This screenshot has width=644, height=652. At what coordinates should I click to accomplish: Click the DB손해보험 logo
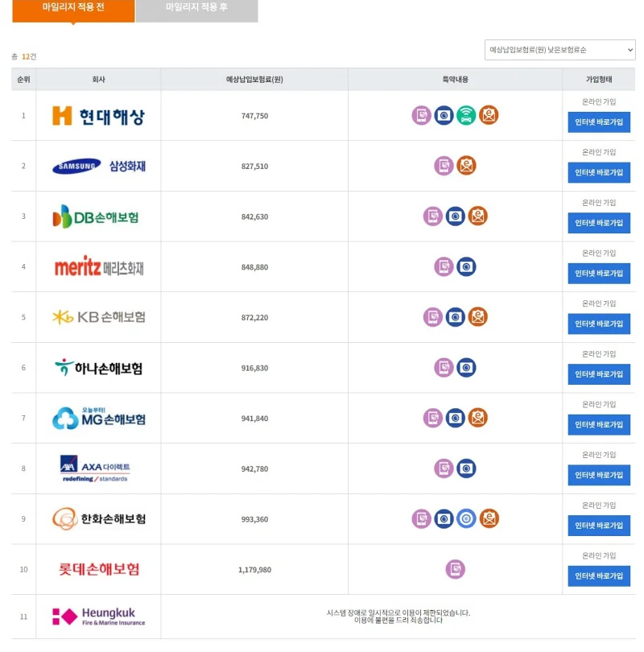pyautogui.click(x=96, y=217)
